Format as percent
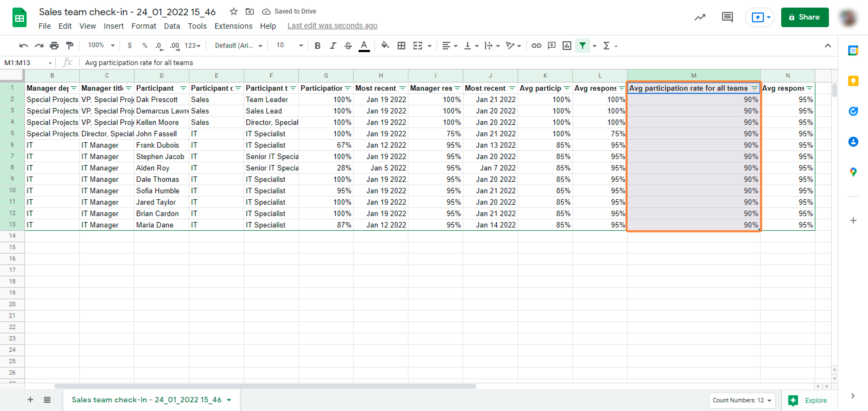The height and width of the screenshot is (411, 868). pos(145,46)
